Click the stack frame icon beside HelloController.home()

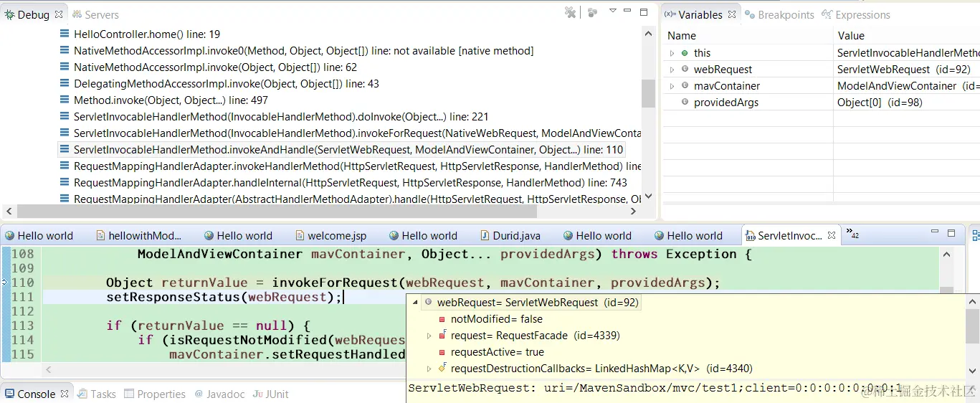[65, 34]
